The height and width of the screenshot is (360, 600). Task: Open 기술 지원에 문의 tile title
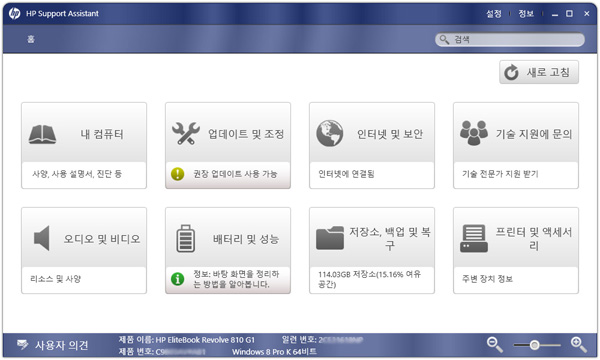pos(534,134)
